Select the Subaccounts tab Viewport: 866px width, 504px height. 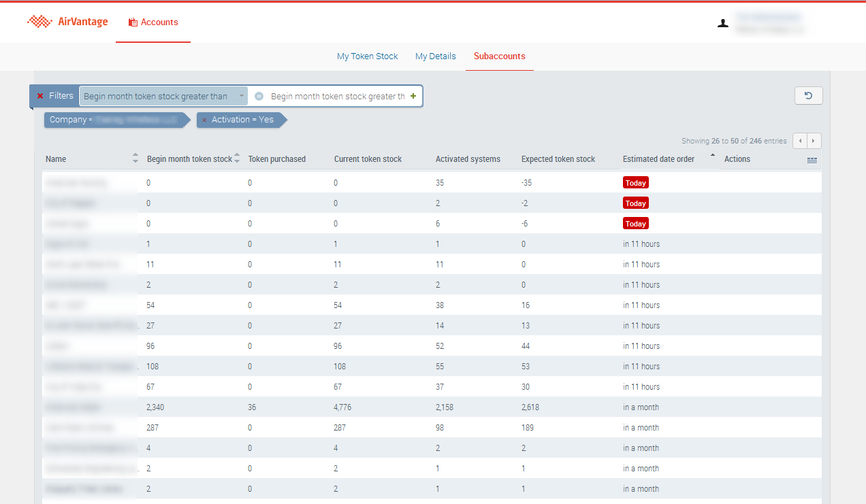pos(500,56)
